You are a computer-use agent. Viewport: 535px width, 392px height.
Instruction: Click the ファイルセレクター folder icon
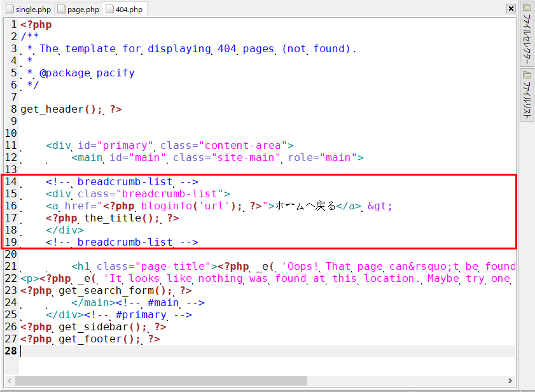click(x=527, y=8)
